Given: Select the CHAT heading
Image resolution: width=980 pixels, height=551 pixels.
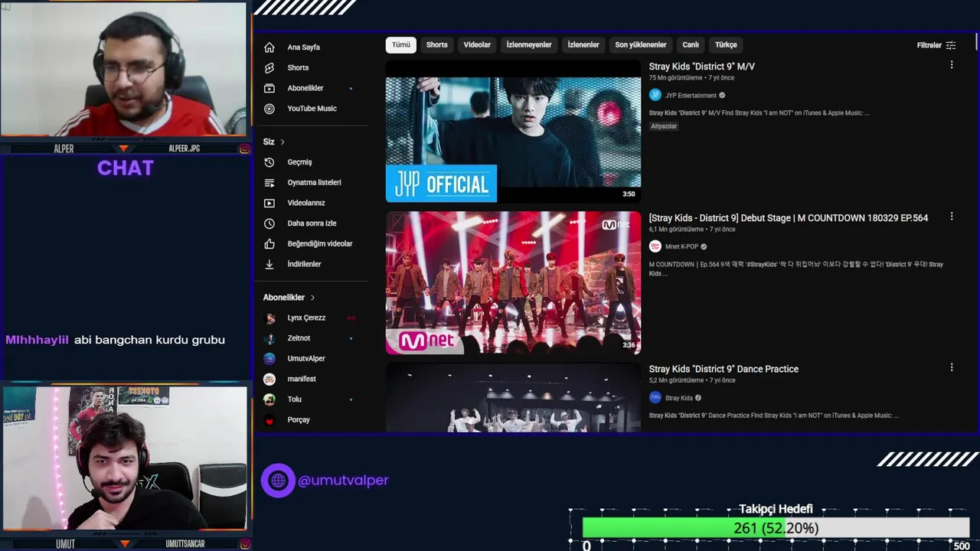Looking at the screenshot, I should (126, 168).
